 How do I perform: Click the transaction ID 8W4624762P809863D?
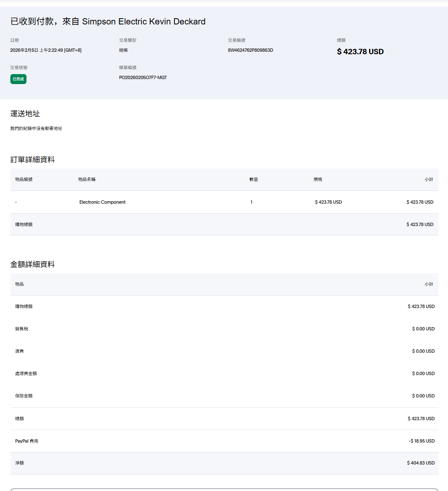click(x=250, y=50)
